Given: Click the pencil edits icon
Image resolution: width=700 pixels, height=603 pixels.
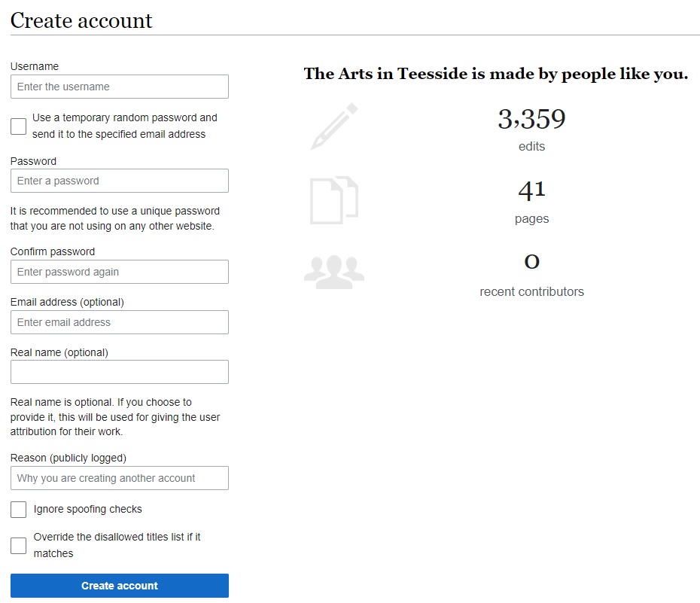Looking at the screenshot, I should coord(334,126).
